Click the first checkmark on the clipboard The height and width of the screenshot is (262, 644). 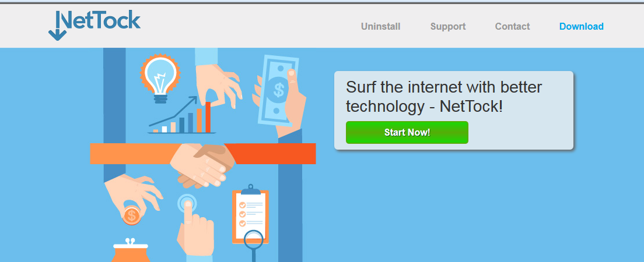(x=242, y=204)
